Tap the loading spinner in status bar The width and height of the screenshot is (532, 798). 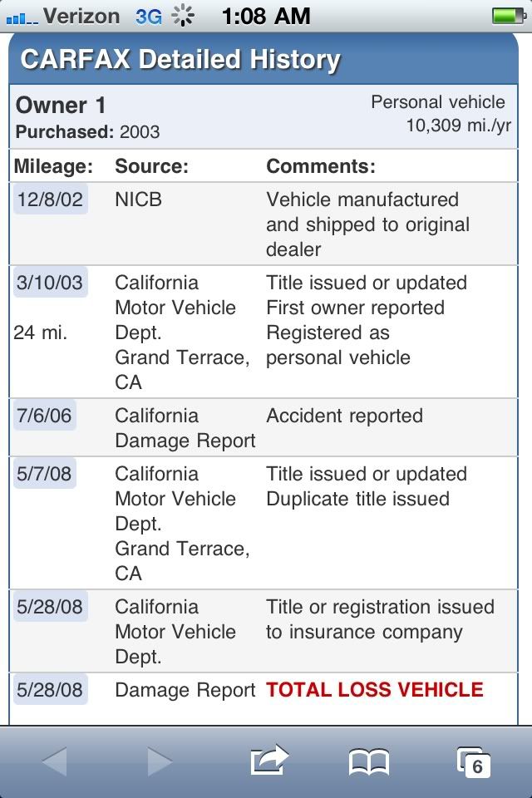tap(183, 16)
